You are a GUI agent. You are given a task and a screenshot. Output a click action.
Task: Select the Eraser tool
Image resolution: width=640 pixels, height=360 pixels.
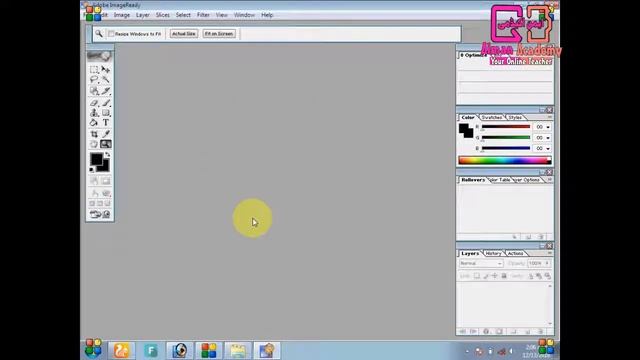(94, 103)
